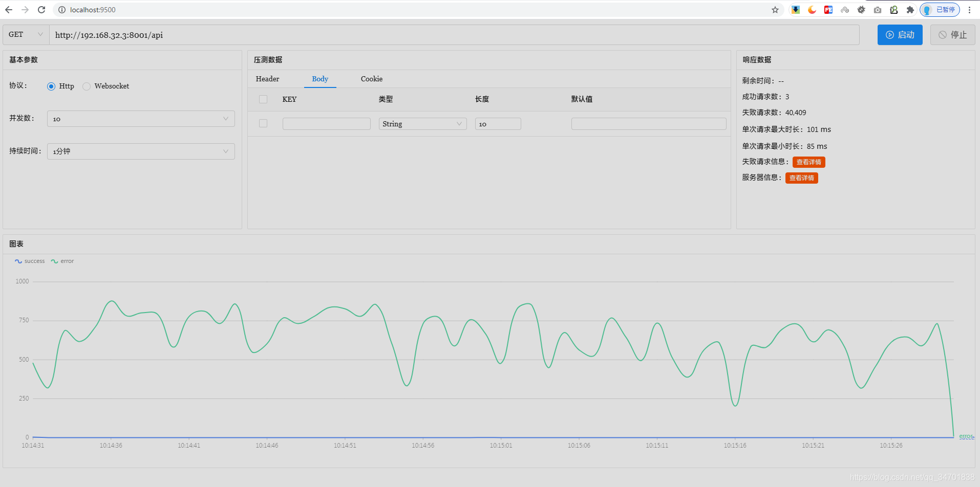Switch to the Header tab
Image resolution: width=980 pixels, height=487 pixels.
pyautogui.click(x=267, y=79)
